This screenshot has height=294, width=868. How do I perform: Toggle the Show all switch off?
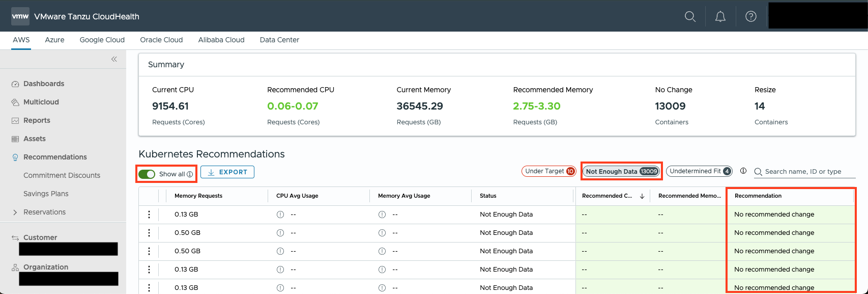147,174
